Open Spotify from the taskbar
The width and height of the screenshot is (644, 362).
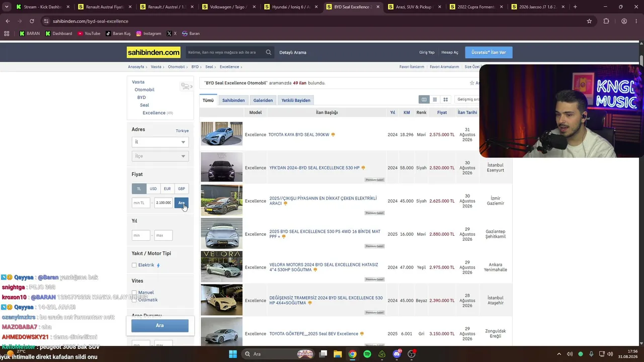(x=367, y=354)
